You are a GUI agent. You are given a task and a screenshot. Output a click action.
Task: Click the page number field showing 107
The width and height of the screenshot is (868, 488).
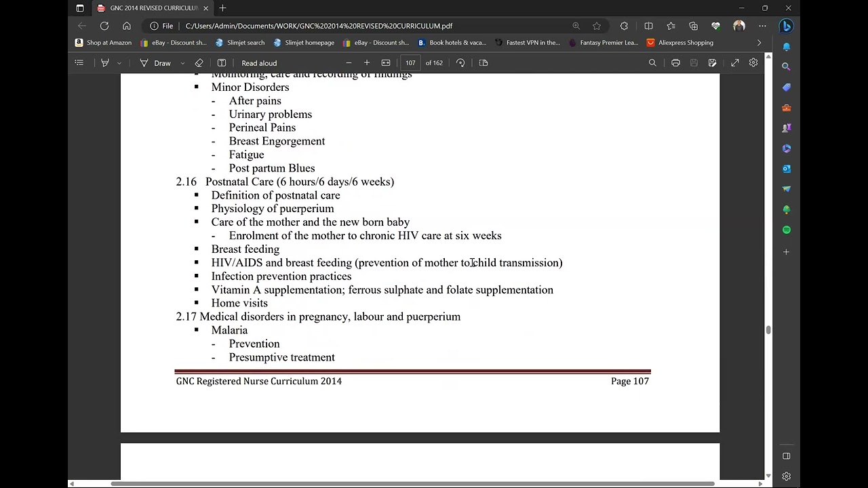coord(410,63)
